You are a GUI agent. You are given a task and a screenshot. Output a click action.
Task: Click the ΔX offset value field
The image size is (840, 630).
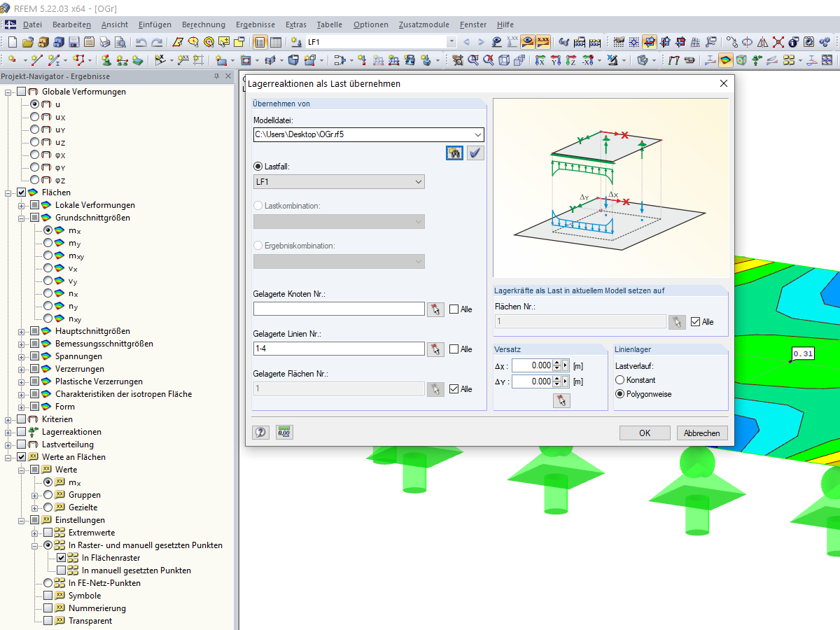click(x=532, y=365)
